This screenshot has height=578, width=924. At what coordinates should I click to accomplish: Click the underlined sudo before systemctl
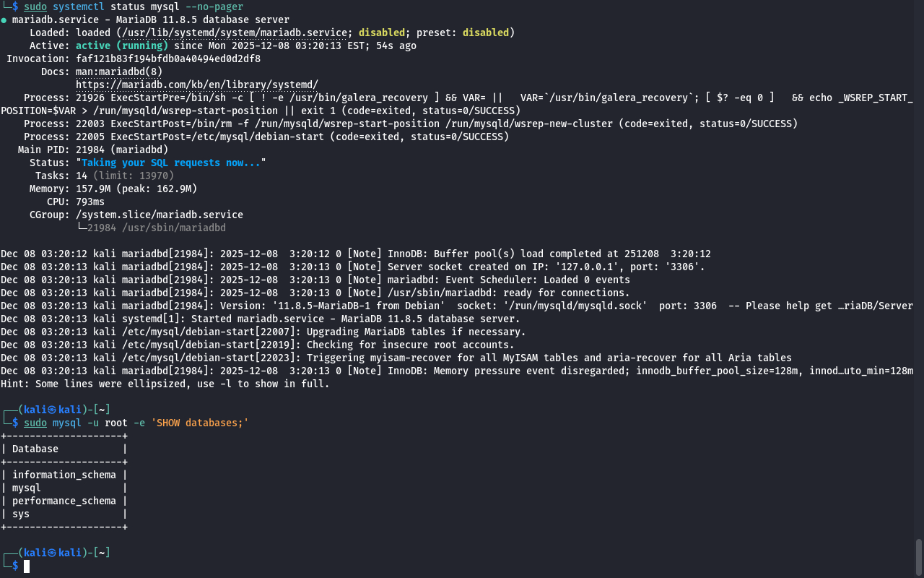click(35, 7)
